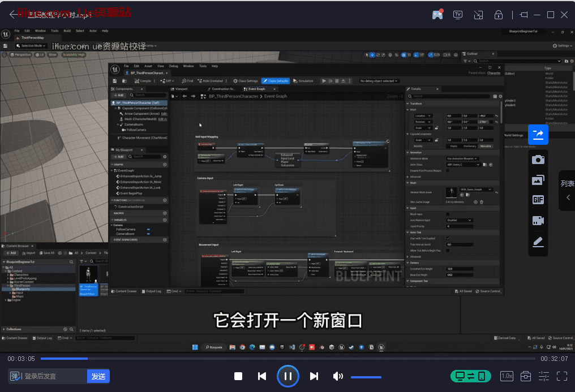Start video clip recording icon

point(538,221)
